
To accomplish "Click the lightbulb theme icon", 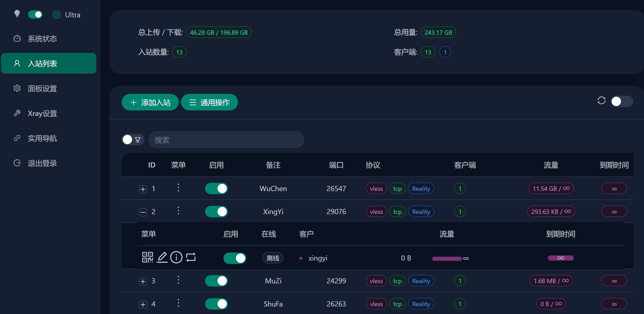I will tap(17, 14).
